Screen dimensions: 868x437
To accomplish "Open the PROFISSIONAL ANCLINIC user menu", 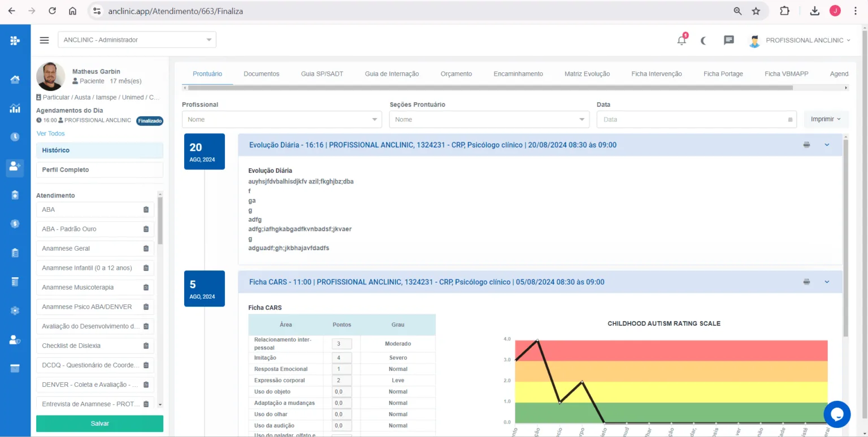I will tap(799, 40).
